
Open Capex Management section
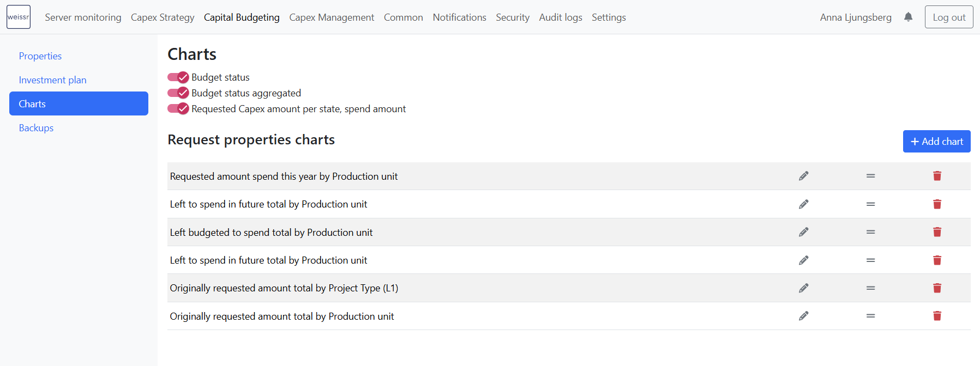pos(332,17)
